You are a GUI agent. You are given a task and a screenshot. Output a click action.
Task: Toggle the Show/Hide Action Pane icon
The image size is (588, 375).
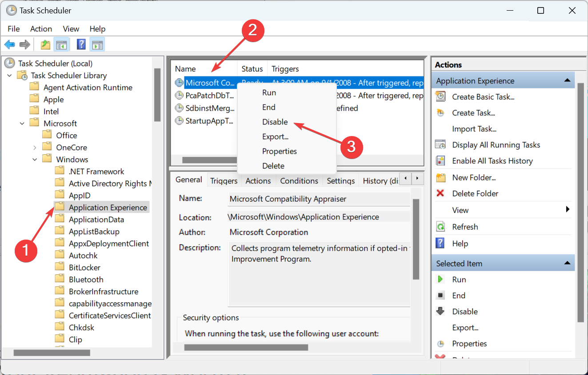97,44
